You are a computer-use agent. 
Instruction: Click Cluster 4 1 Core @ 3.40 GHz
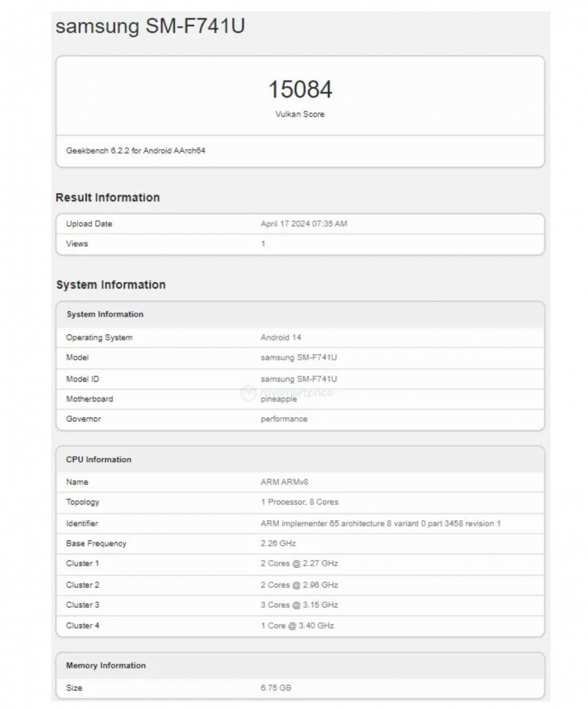(297, 626)
